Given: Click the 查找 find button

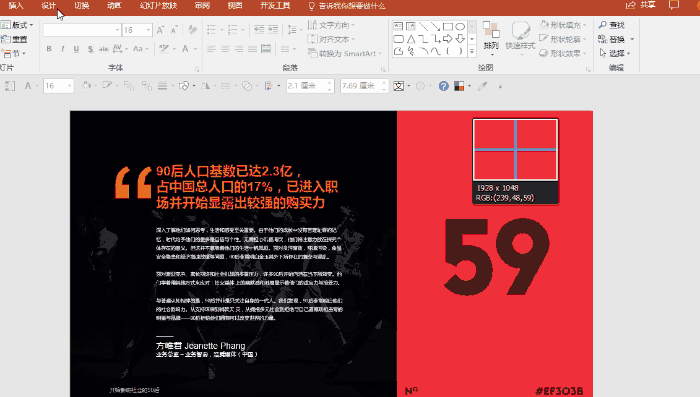Looking at the screenshot, I should (x=612, y=25).
